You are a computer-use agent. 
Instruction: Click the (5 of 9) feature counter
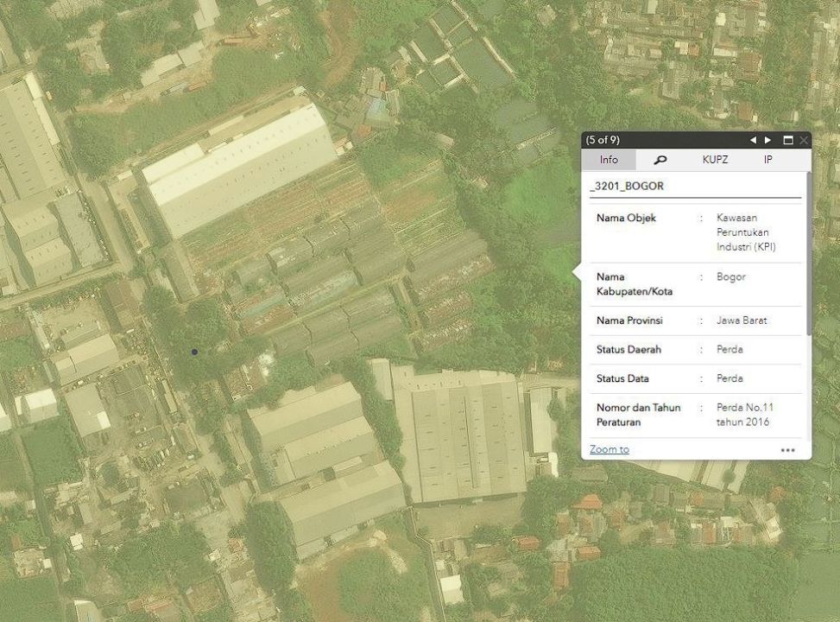click(x=603, y=140)
